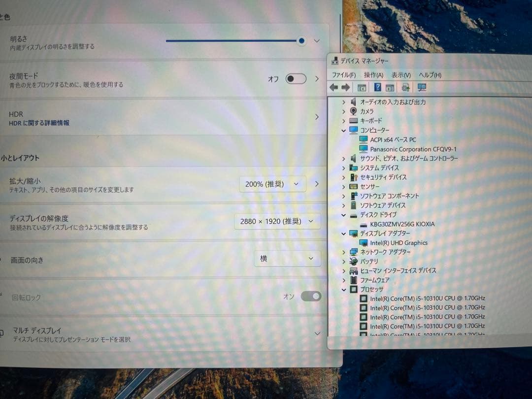The image size is (532, 399).
Task: Toggle the console tree pane icon
Action: pyautogui.click(x=362, y=87)
